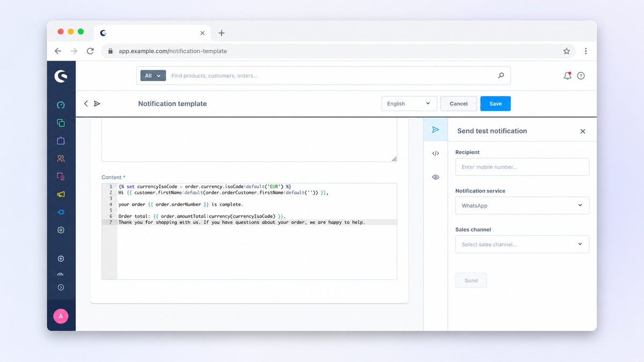The width and height of the screenshot is (644, 362).
Task: Click the blue Save button
Action: [495, 104]
